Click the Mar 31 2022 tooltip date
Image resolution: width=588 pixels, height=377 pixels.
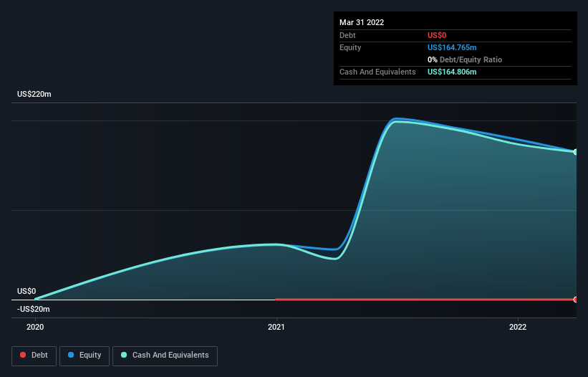[362, 22]
